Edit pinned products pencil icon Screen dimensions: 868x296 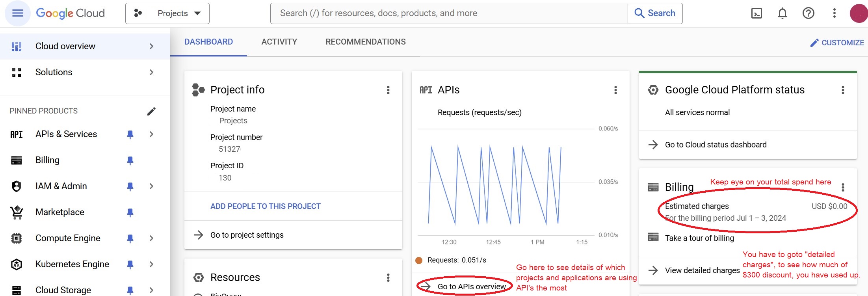[x=151, y=112]
